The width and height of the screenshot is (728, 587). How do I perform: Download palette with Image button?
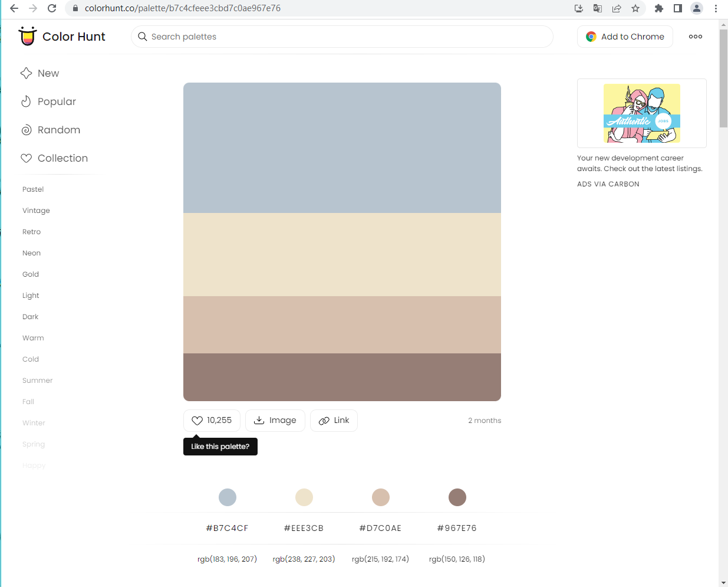(275, 421)
